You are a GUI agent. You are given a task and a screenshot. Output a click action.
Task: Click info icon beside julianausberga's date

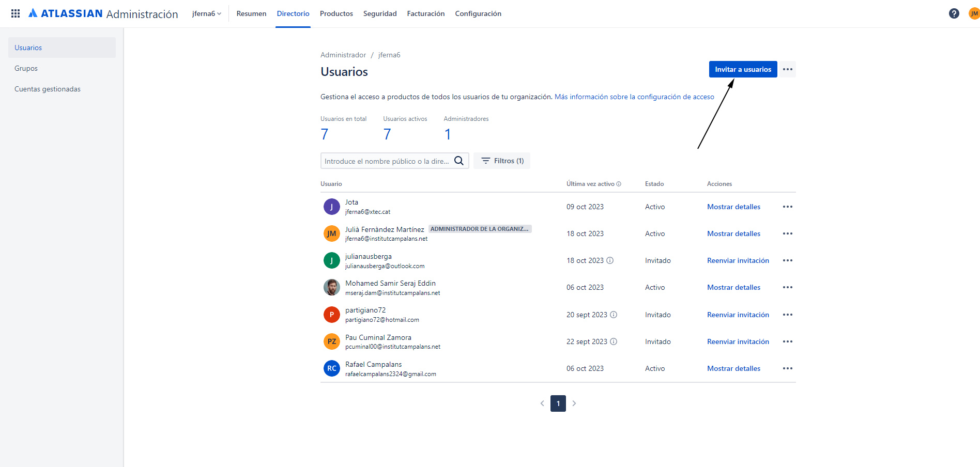(610, 260)
